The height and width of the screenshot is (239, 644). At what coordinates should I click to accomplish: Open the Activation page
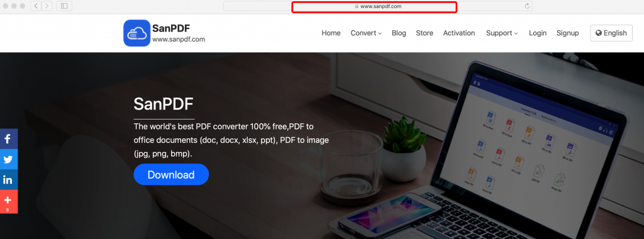tap(458, 33)
